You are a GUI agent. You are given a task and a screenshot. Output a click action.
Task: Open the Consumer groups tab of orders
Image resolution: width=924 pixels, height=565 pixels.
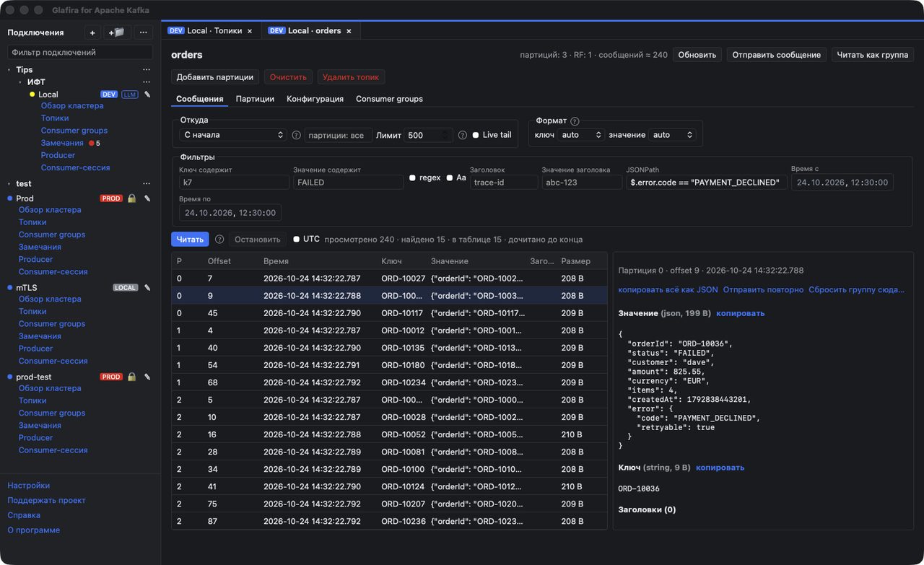tap(389, 99)
